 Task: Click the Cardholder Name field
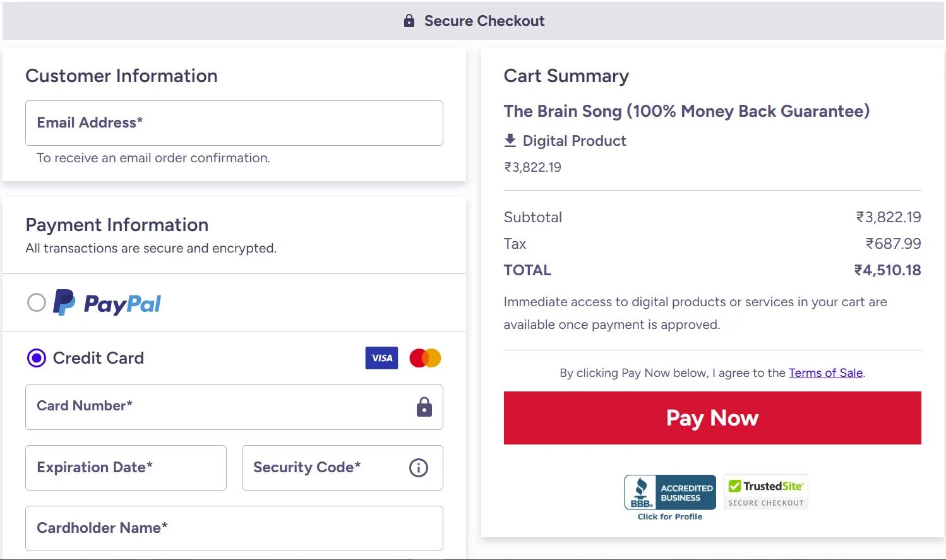coord(234,528)
